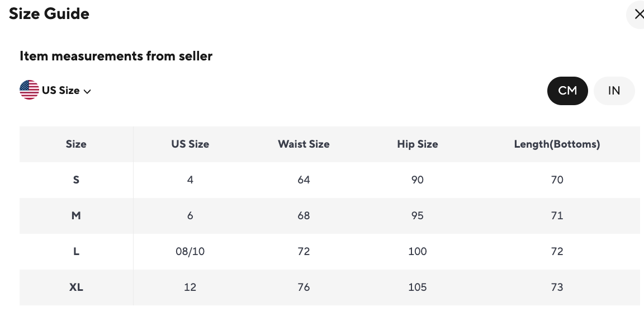This screenshot has width=644, height=311.
Task: Switch measurements to IN
Action: tap(614, 91)
